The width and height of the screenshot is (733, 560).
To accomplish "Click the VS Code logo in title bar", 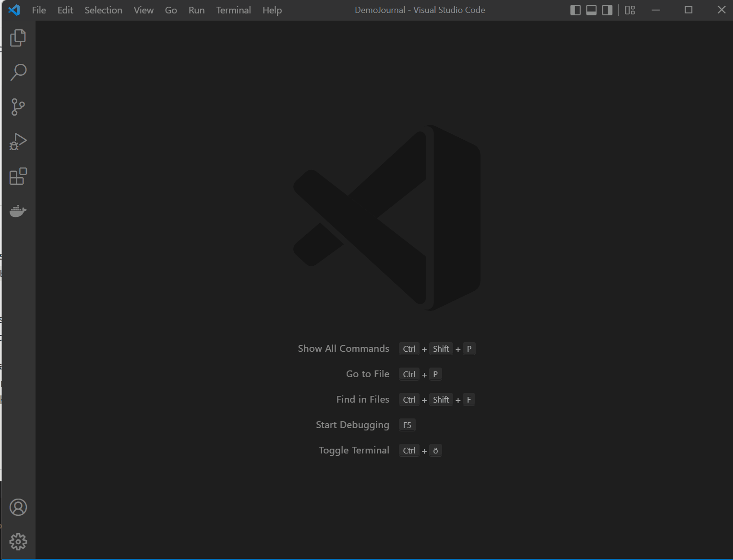I will 14,10.
